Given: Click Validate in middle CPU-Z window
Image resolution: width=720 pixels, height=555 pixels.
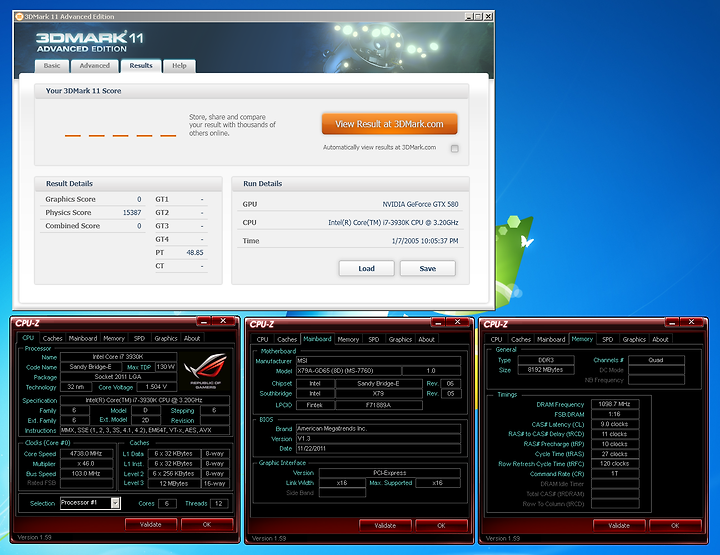Looking at the screenshot, I should pos(385,526).
